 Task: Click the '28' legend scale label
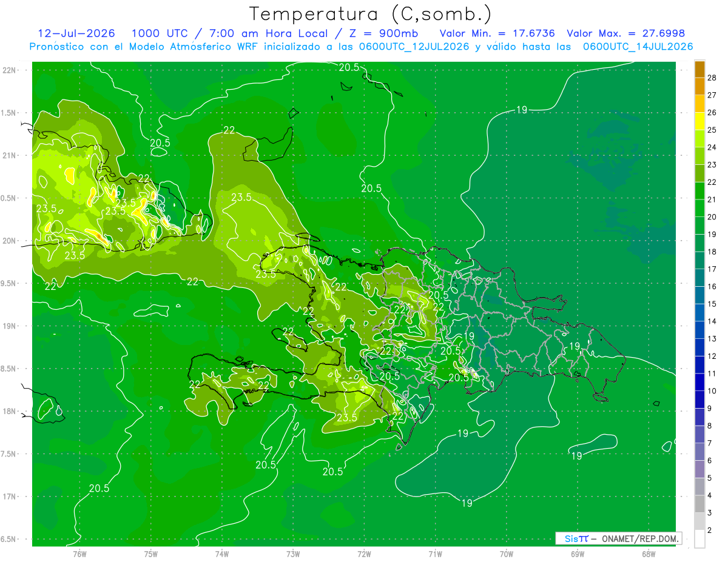tap(713, 78)
